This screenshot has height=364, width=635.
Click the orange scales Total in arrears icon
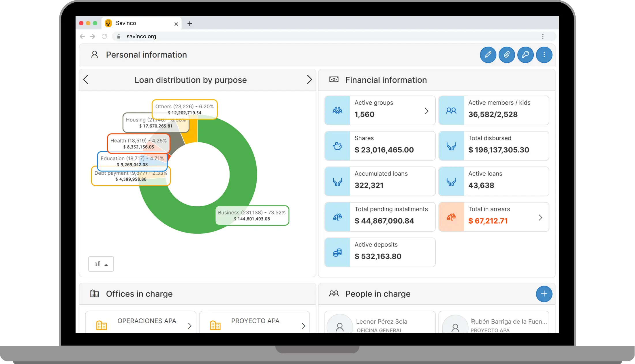tap(451, 217)
